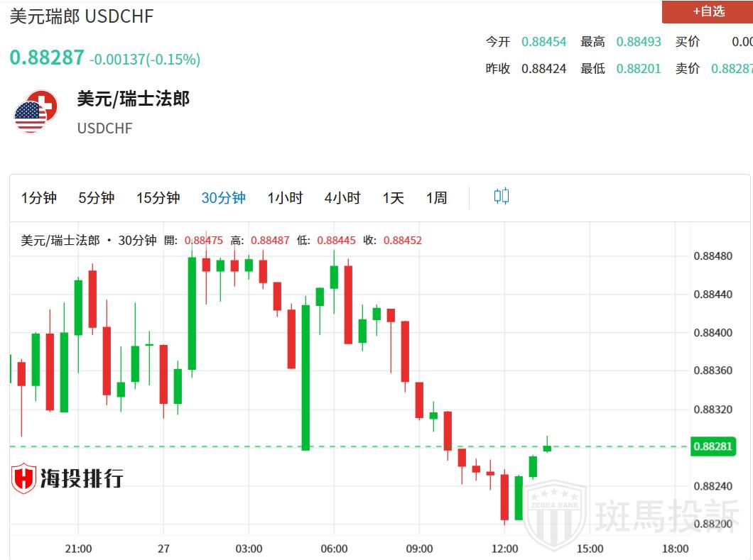Switch to the 15分钟 interval
Viewport: 753px width, 560px height.
pos(158,198)
